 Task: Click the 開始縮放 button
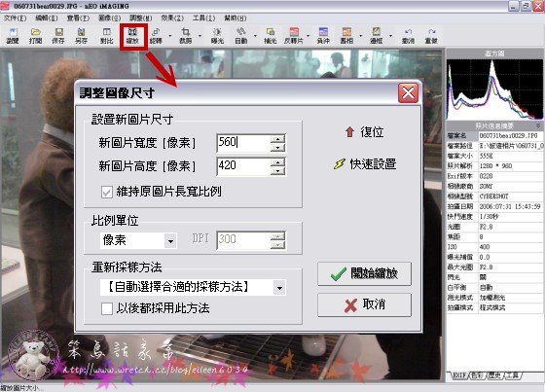(364, 274)
